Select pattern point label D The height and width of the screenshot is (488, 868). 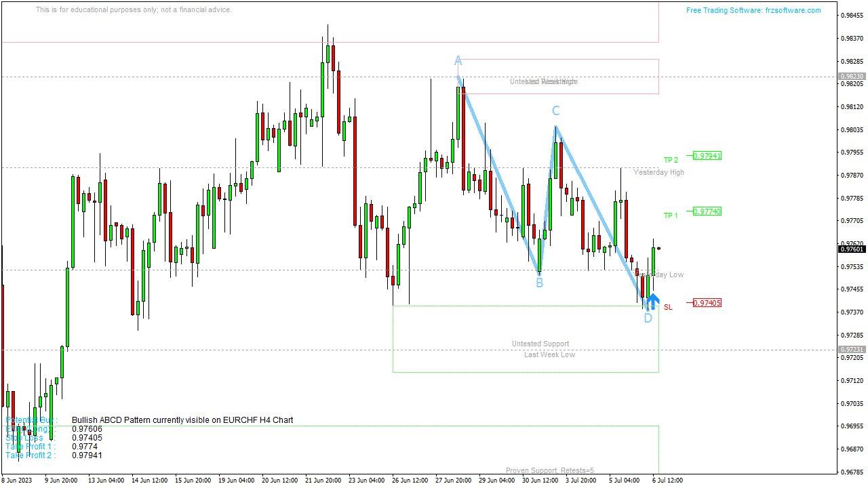[x=648, y=318]
